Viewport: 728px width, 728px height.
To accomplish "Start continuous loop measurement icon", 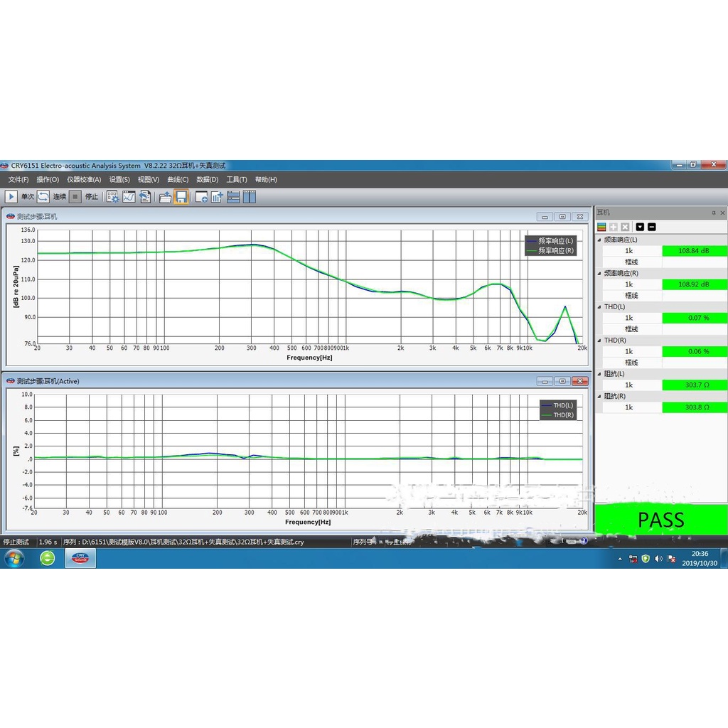I will point(43,197).
